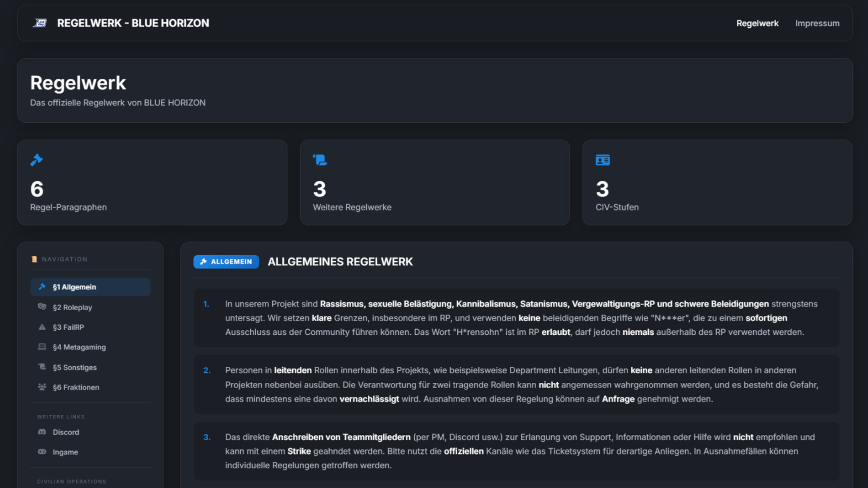868x488 pixels.
Task: Click the REGELWERK - BLUE HORIZON title
Action: coord(133,23)
